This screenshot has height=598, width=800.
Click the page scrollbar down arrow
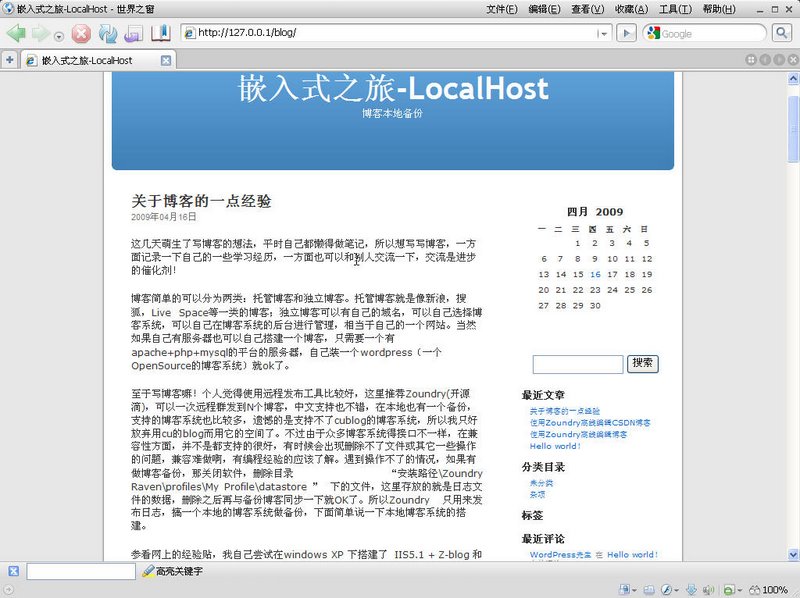(793, 554)
